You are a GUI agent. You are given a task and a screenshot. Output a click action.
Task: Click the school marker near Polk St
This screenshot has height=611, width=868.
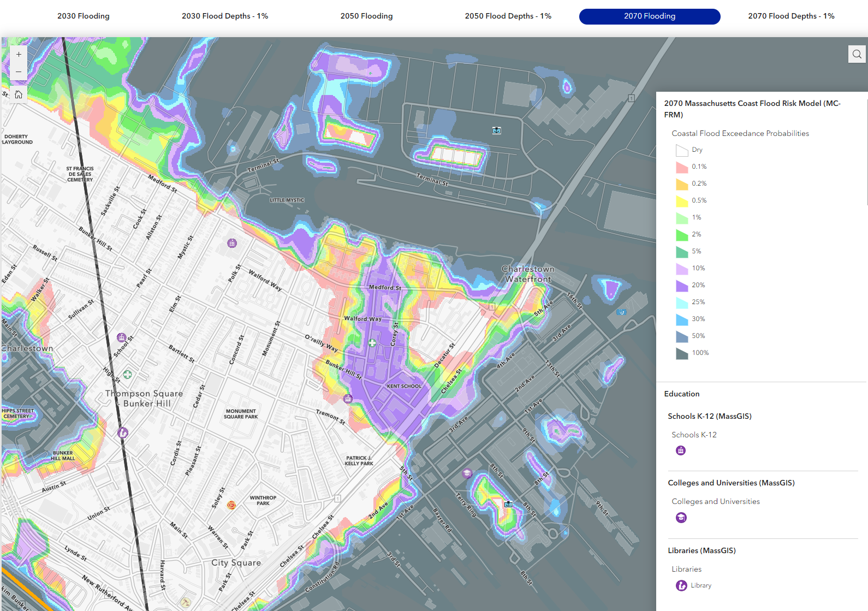coord(232,243)
